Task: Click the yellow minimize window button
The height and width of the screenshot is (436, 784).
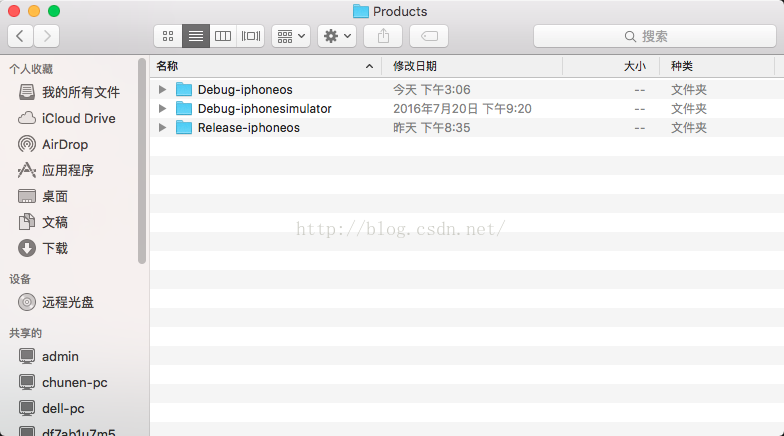Action: pyautogui.click(x=34, y=11)
